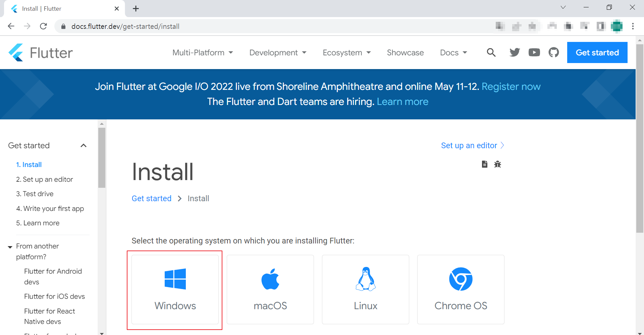
Task: Click the Get started breadcrumb link
Action: pos(152,199)
